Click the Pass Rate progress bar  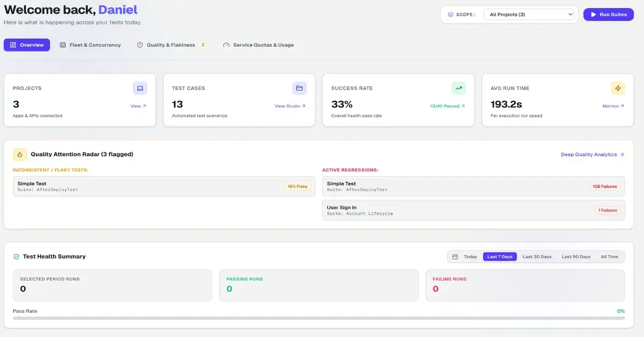319,318
